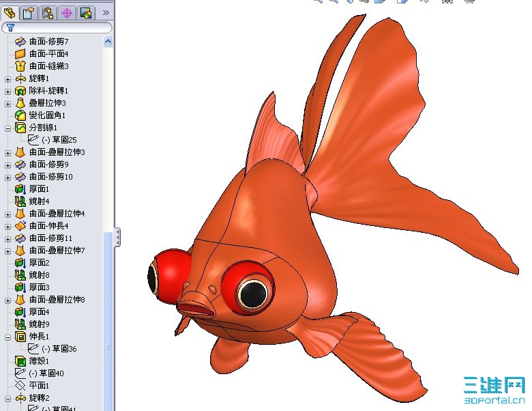Select the 曲面-平面4 feature icon
Viewport: 532px width, 411px height.
[x=20, y=54]
